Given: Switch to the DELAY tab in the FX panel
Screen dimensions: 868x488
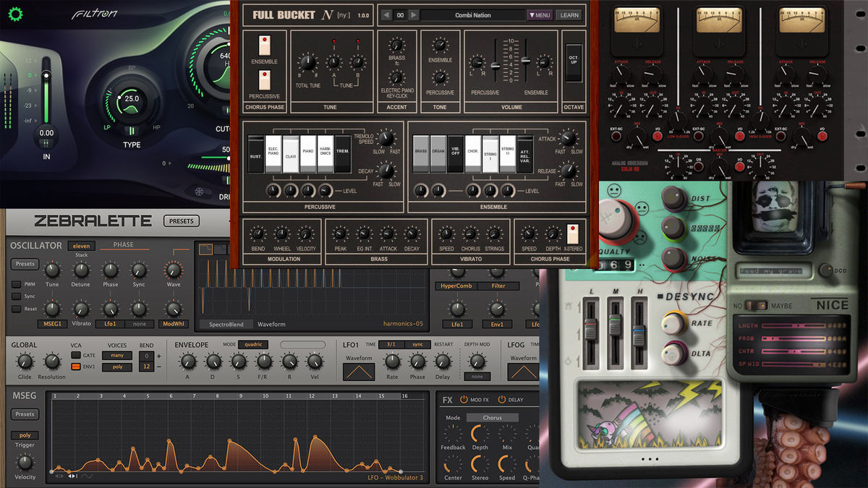Looking at the screenshot, I should [x=516, y=400].
